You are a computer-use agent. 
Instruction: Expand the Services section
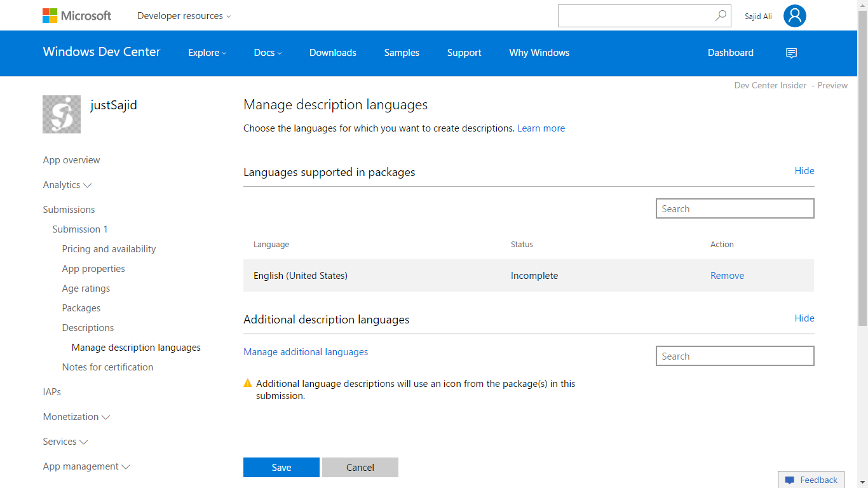coord(65,442)
